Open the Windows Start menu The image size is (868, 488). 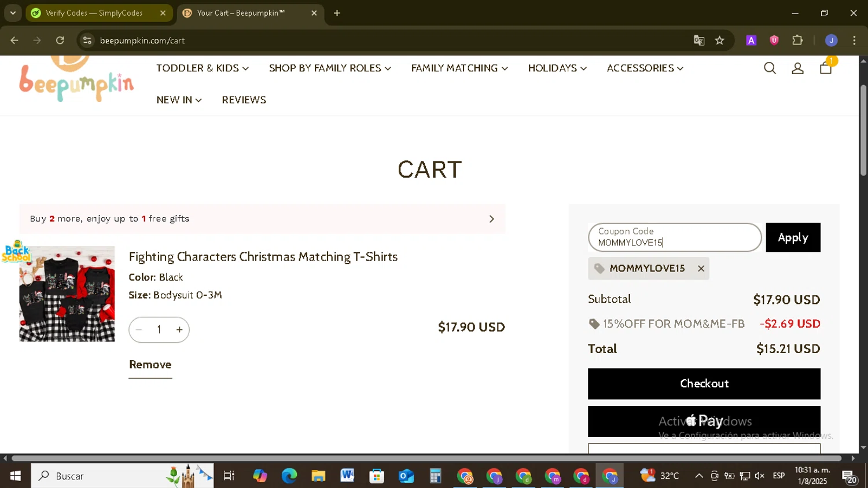[15, 476]
